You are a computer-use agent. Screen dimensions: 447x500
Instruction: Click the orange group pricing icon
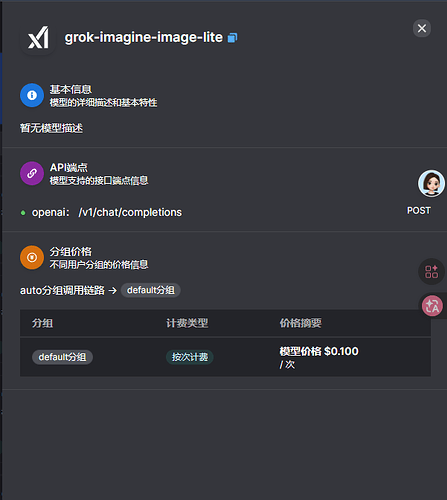coord(32,257)
